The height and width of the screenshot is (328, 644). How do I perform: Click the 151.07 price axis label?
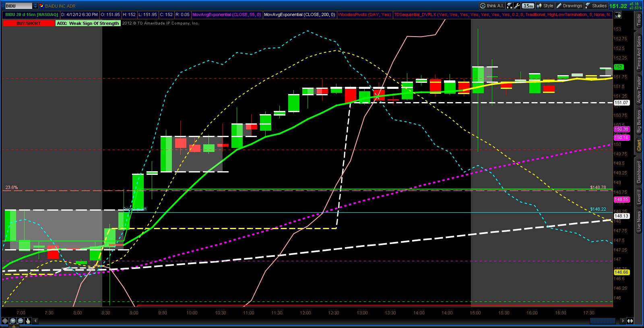[621, 103]
